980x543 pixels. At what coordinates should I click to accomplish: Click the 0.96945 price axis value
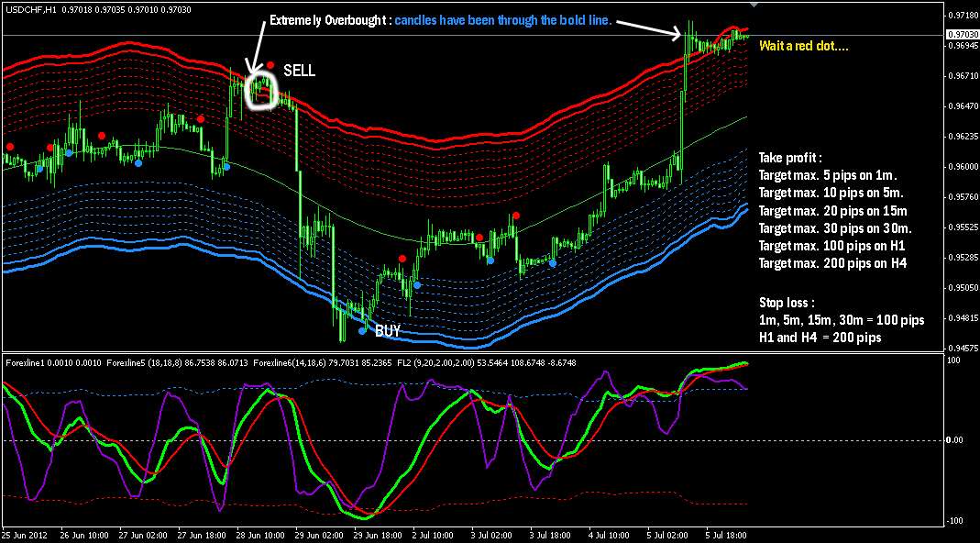[963, 45]
